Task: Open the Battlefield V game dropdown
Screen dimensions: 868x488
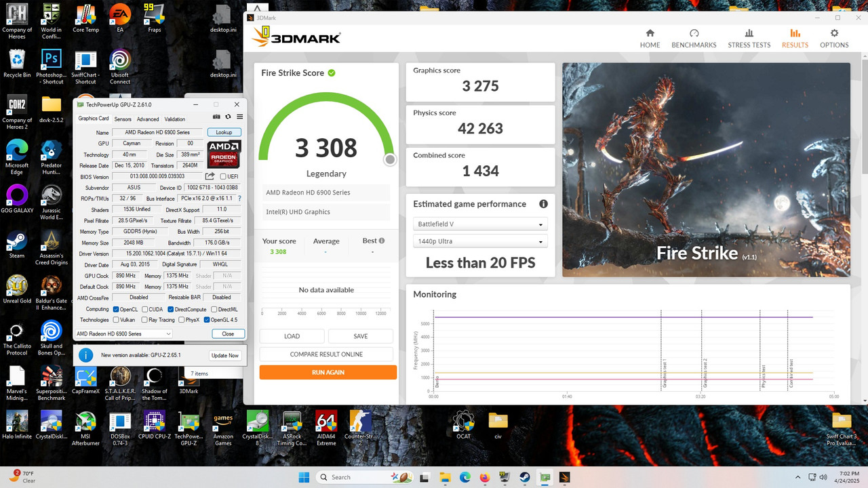Action: tap(480, 224)
